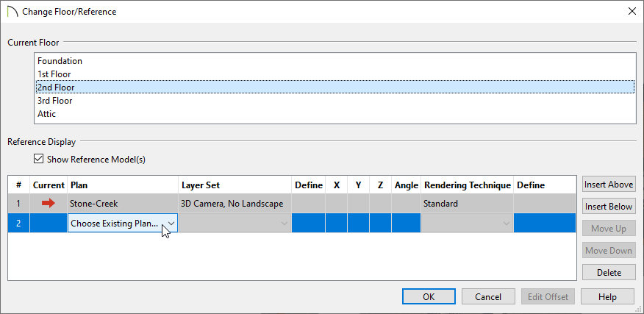Click the Cancel button
The height and width of the screenshot is (314, 644).
pos(488,296)
